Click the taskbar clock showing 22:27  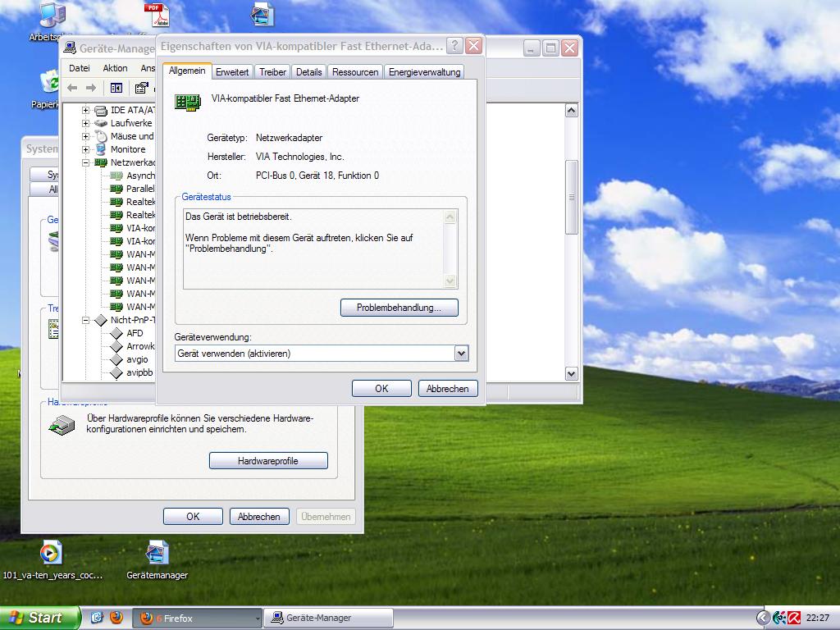point(818,619)
